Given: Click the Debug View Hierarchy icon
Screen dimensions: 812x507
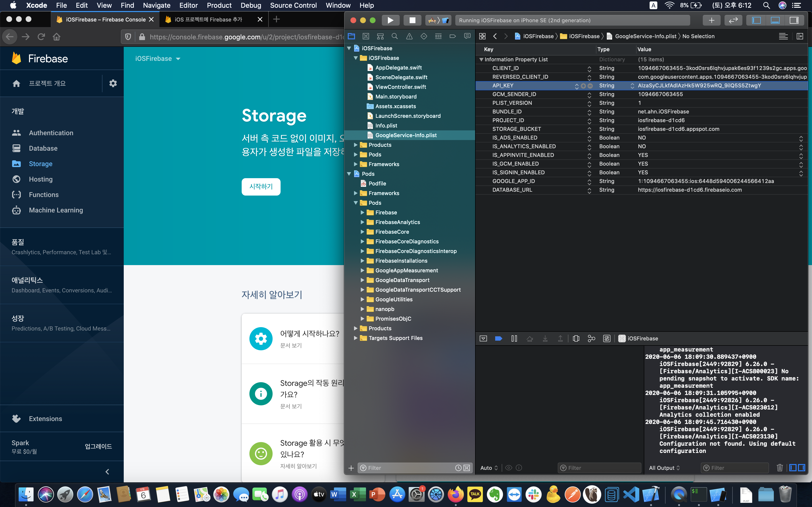Looking at the screenshot, I should coord(576,338).
